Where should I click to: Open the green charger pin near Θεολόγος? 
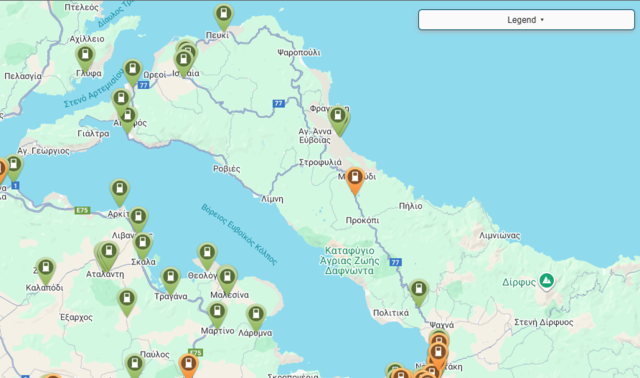207,256
